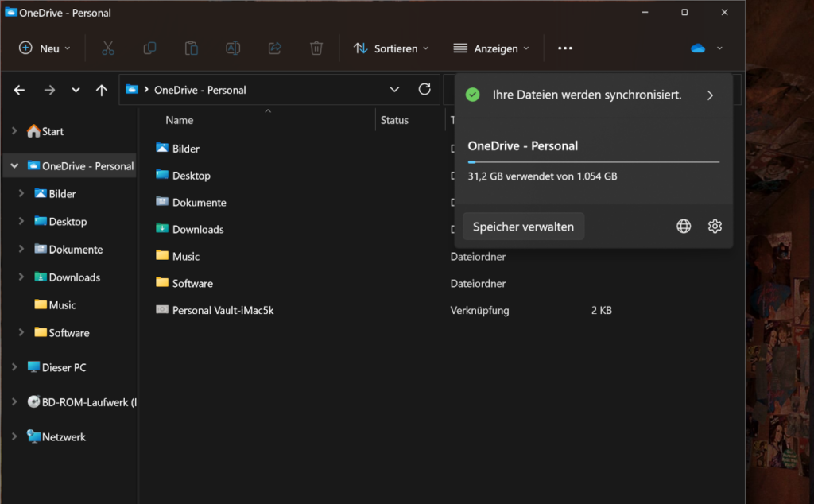Go back with the left arrow
Viewport: 814px width, 504px height.
19,90
